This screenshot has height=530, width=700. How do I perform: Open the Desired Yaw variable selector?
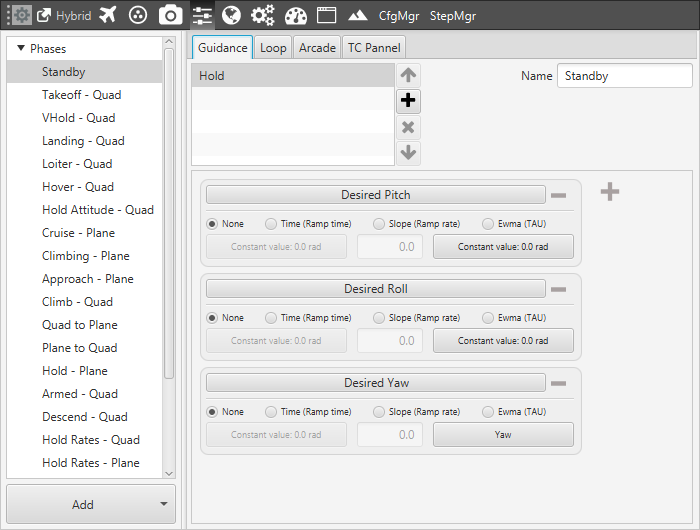coord(375,383)
